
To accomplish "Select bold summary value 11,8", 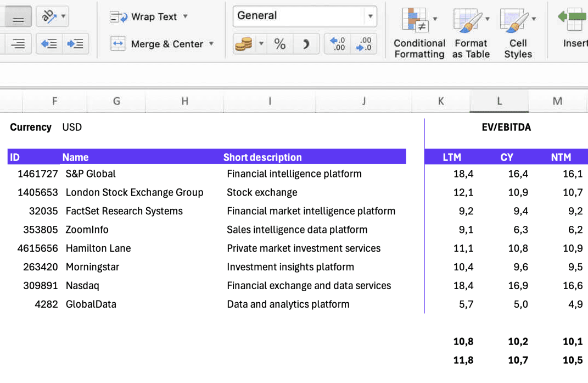I will [463, 360].
